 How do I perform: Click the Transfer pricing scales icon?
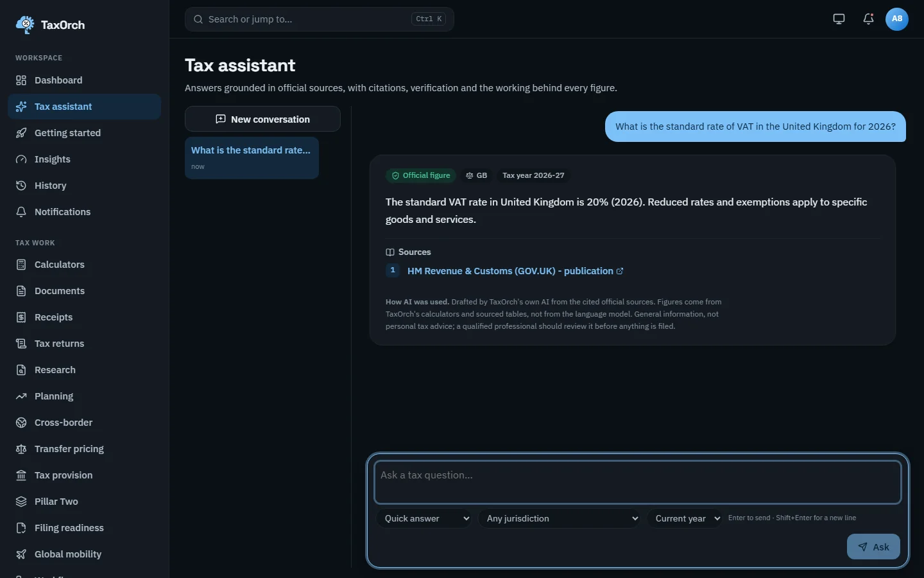pyautogui.click(x=21, y=449)
